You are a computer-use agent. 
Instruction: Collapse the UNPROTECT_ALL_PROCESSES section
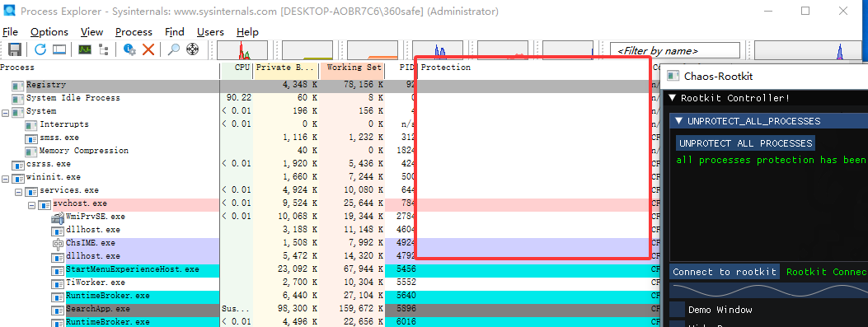click(x=678, y=120)
